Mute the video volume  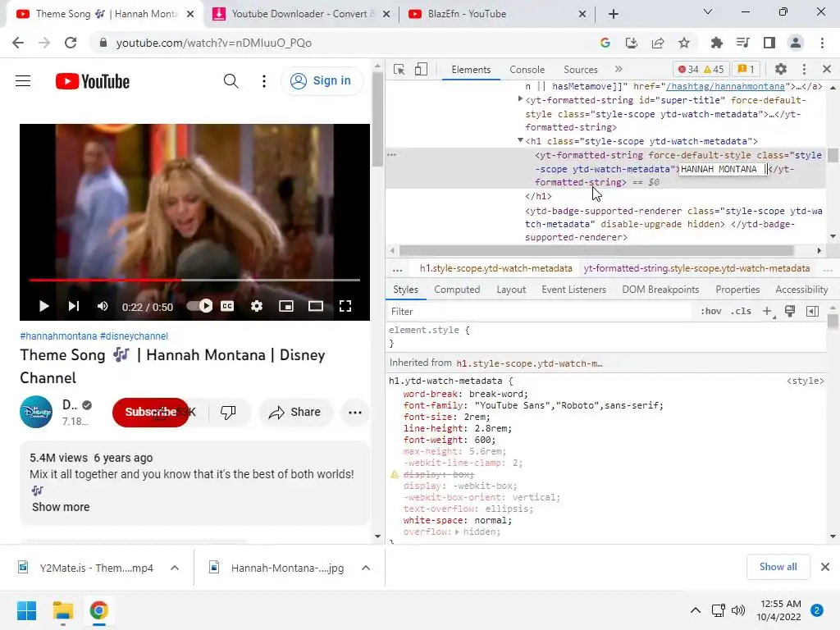point(103,306)
